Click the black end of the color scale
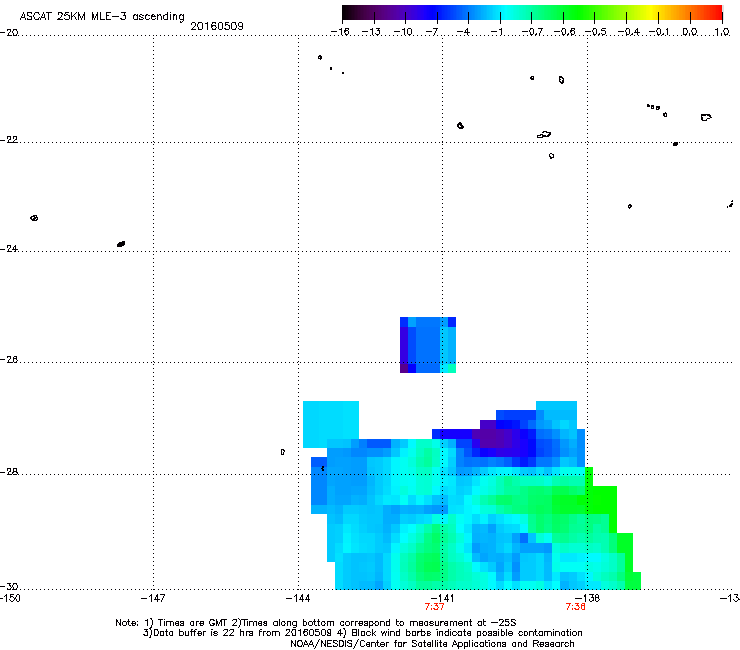The height and width of the screenshot is (650, 740). (x=346, y=12)
